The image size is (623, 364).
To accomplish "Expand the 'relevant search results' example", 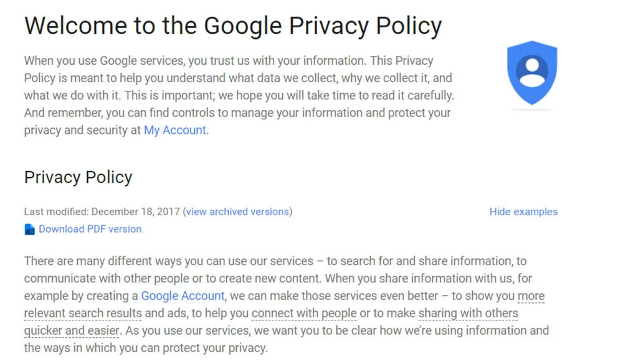I will click(x=83, y=313).
